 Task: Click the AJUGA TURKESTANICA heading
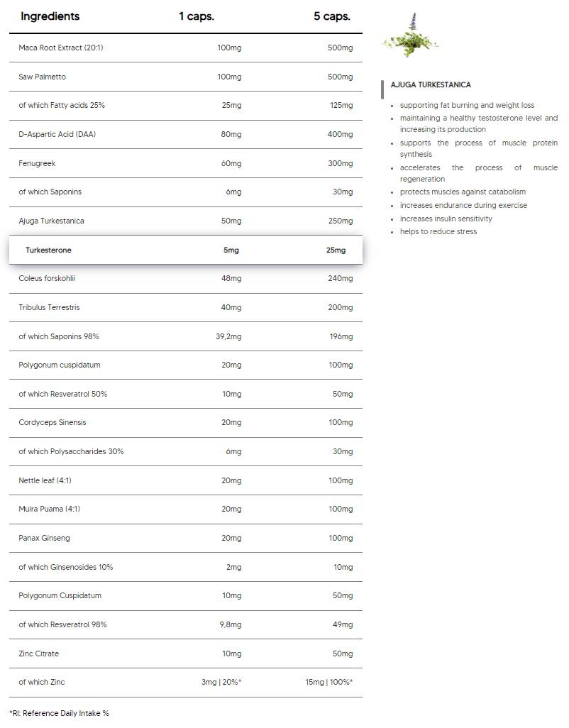coord(431,85)
